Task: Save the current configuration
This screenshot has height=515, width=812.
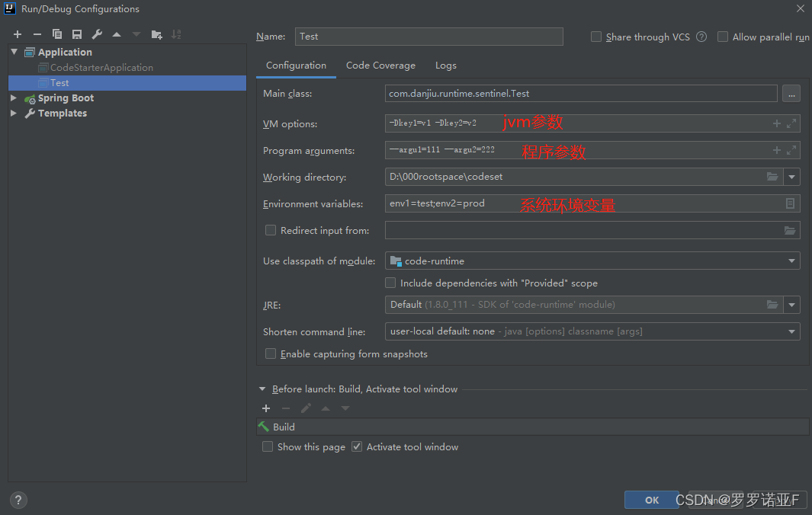Action: (76, 34)
